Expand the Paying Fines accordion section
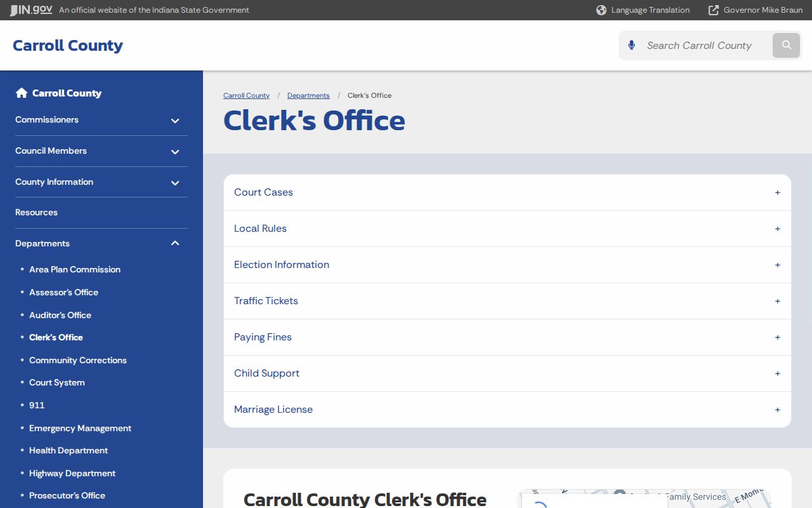The image size is (812, 508). coord(507,337)
